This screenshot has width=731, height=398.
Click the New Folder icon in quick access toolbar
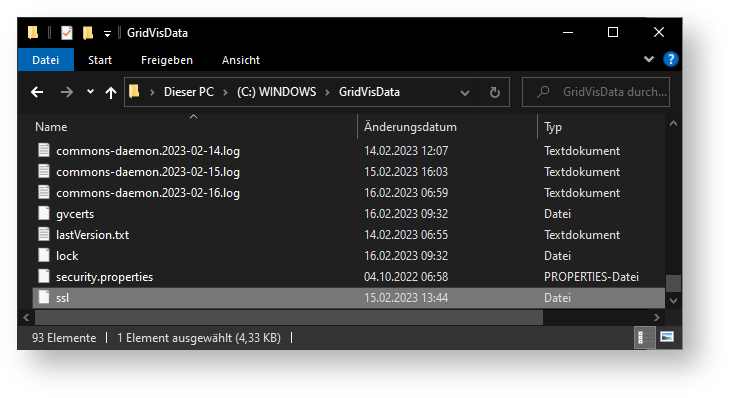[88, 33]
